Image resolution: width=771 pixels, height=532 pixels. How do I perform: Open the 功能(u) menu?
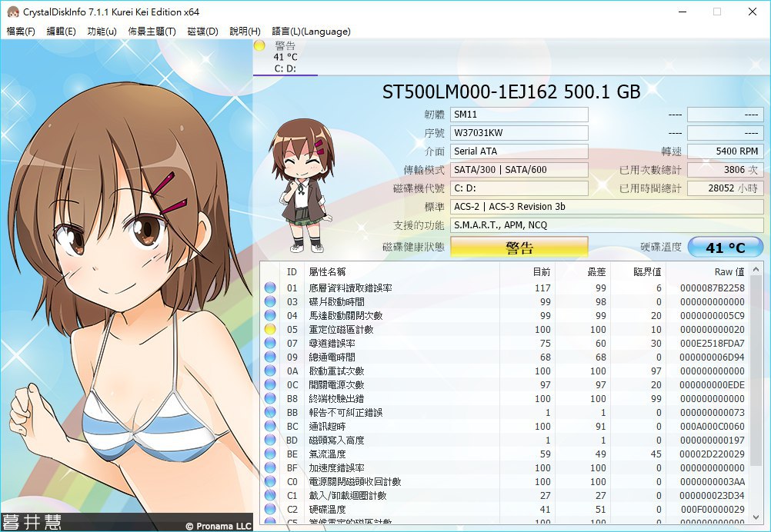coord(102,32)
